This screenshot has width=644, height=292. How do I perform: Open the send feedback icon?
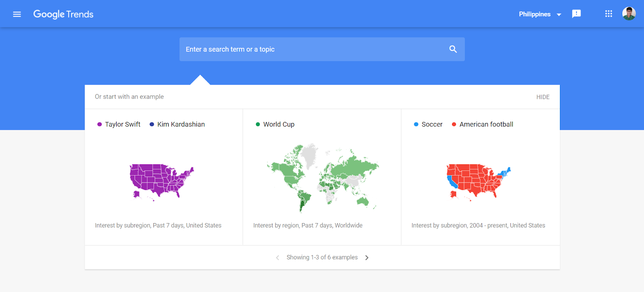(576, 14)
